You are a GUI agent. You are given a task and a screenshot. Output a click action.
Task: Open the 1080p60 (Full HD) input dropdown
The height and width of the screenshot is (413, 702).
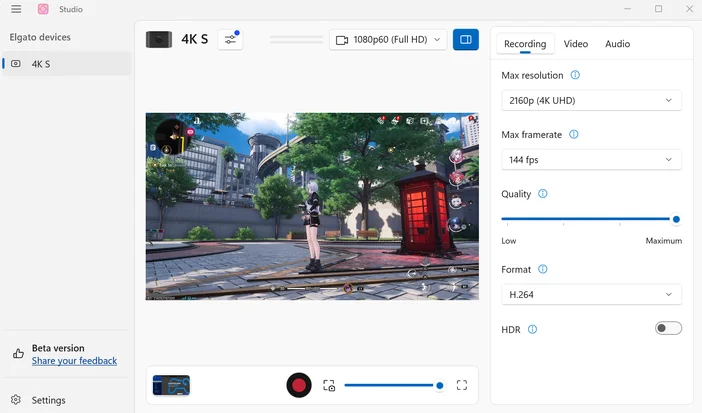point(388,40)
